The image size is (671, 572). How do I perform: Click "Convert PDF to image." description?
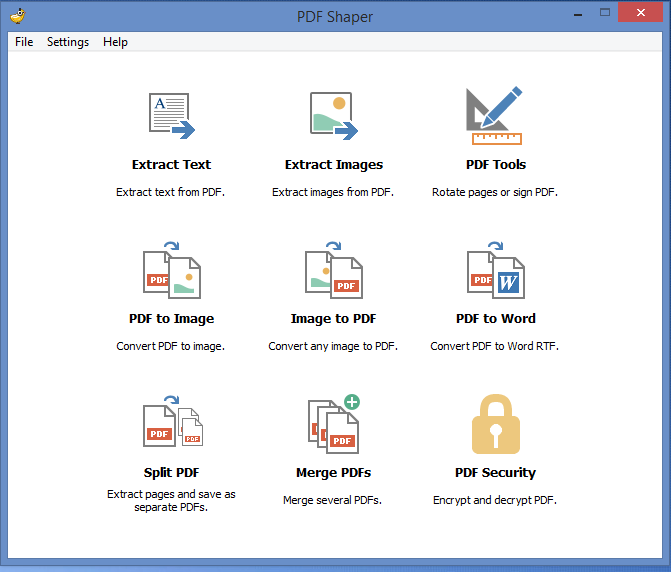[x=170, y=346]
